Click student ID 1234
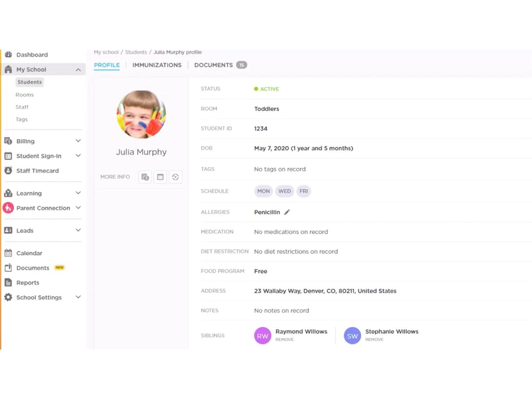Viewport: 532px width, 399px height. point(261,129)
